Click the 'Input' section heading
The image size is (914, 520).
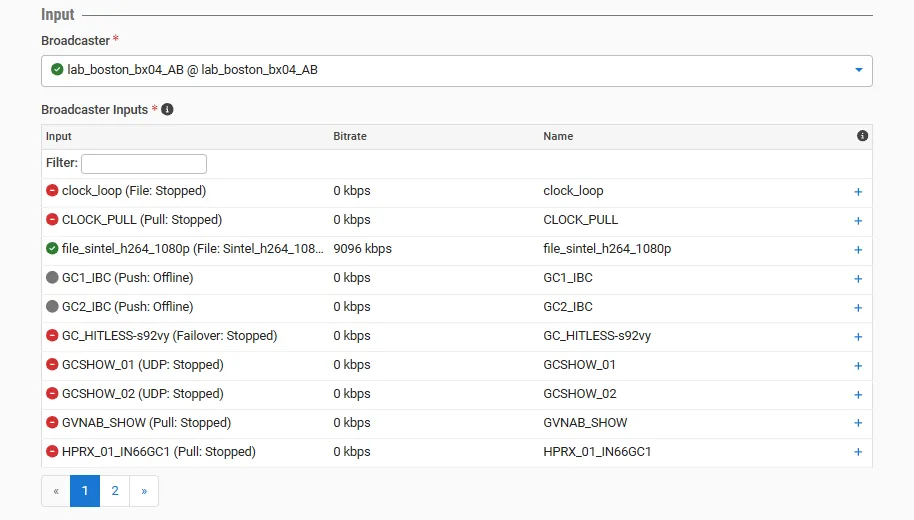point(58,15)
